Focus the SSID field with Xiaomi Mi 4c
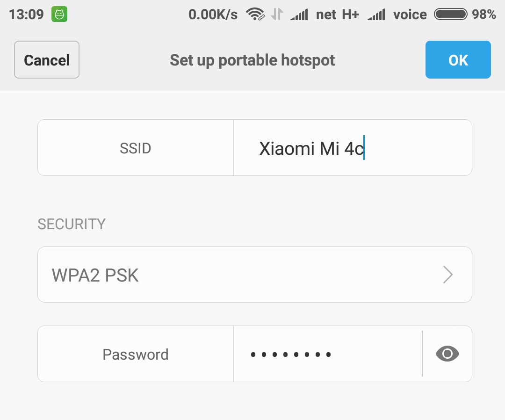Viewport: 505px width, 420px height. coord(353,147)
